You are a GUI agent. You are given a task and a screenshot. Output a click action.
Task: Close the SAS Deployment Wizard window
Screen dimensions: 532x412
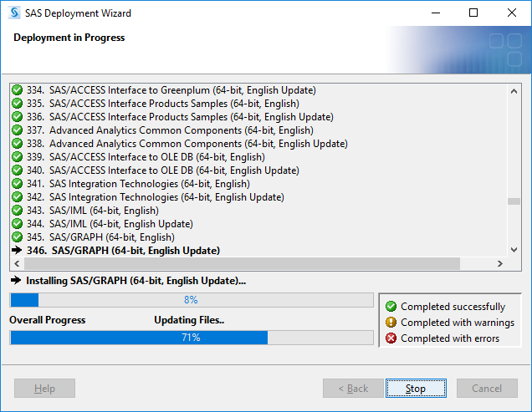[512, 13]
